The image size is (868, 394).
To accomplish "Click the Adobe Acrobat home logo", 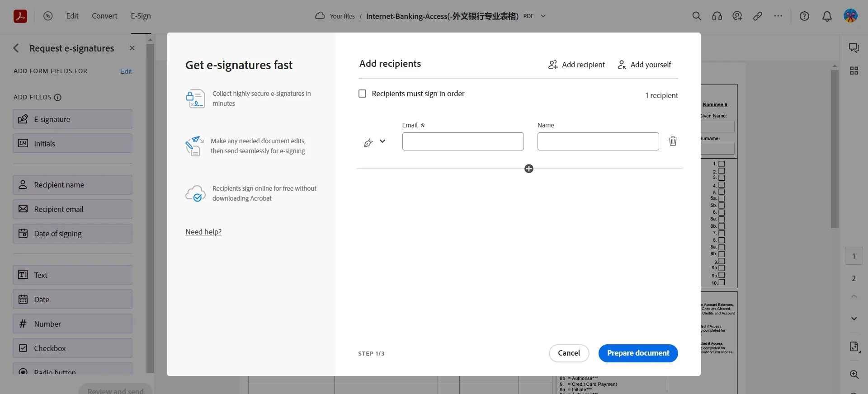I will pyautogui.click(x=20, y=16).
